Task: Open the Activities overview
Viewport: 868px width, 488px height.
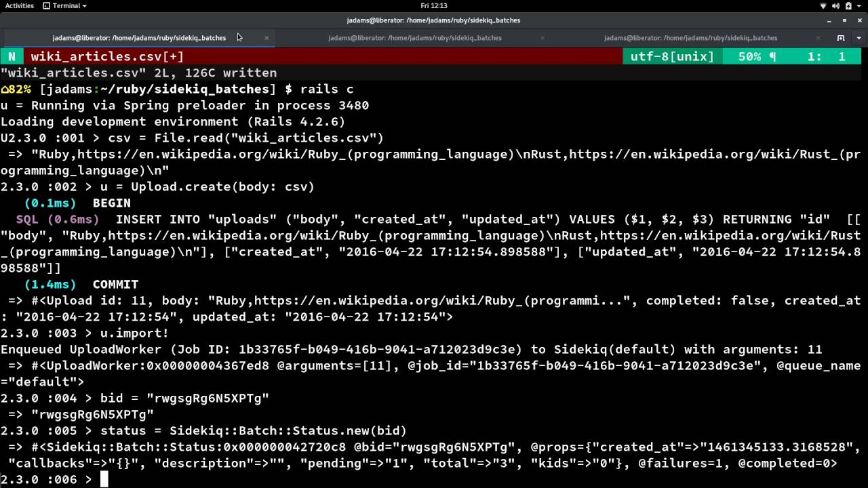Action: [x=20, y=5]
